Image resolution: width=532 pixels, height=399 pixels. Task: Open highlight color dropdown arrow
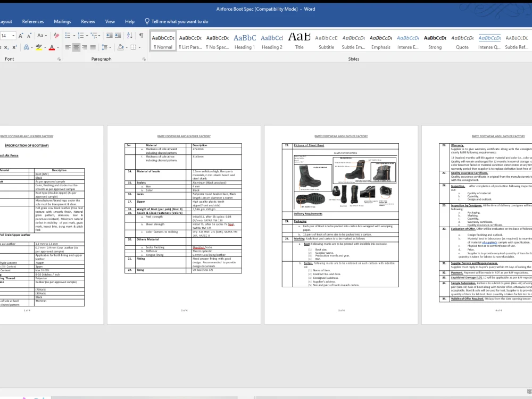tap(45, 47)
